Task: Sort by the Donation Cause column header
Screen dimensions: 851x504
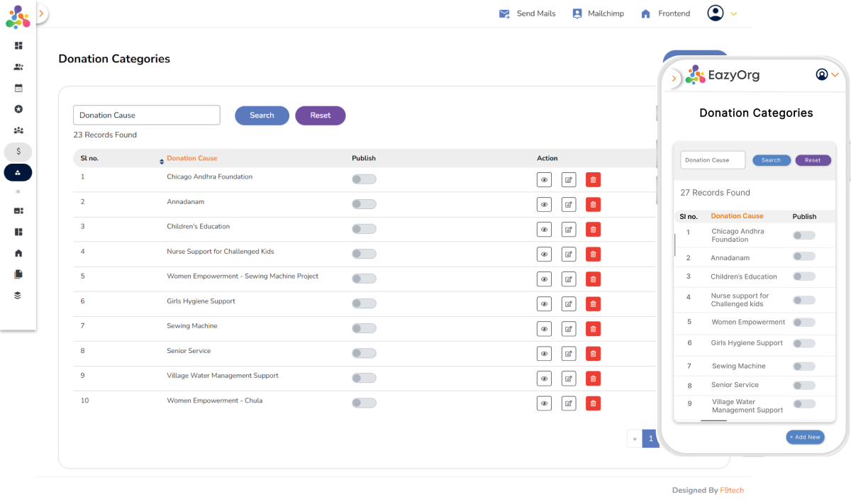Action: pos(191,159)
